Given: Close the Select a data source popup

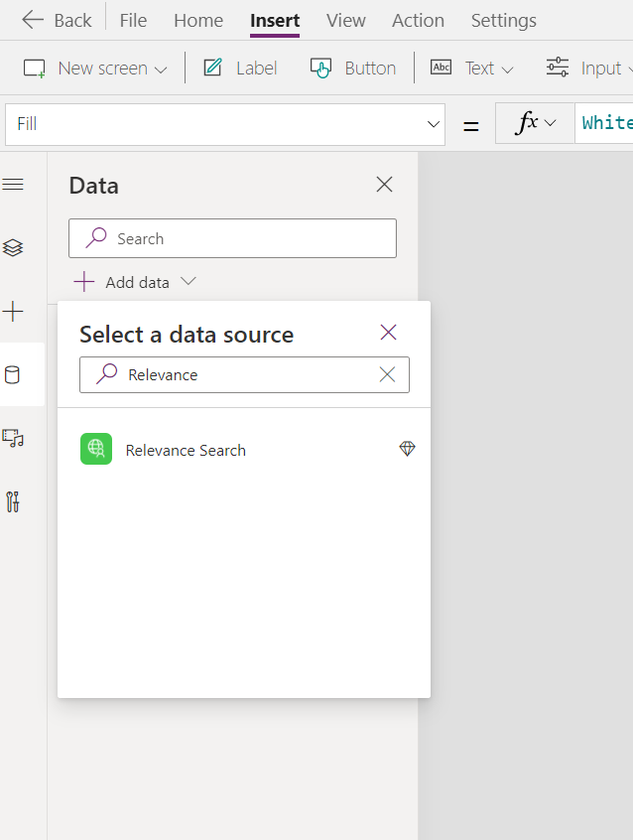Looking at the screenshot, I should pyautogui.click(x=388, y=333).
